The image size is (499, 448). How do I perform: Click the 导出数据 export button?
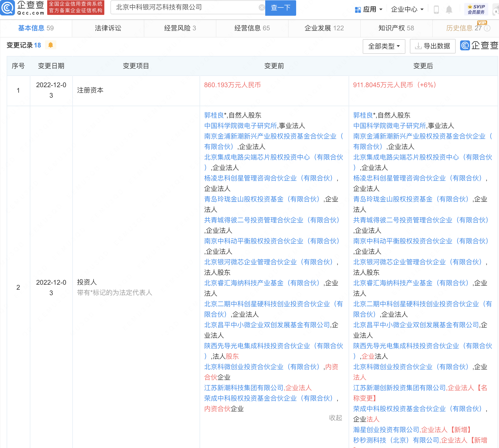point(432,46)
